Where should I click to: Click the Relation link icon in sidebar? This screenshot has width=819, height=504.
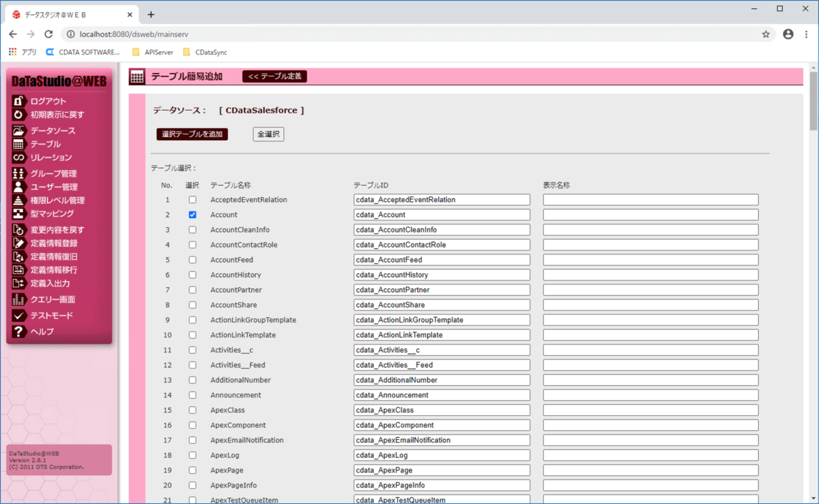[x=18, y=158]
